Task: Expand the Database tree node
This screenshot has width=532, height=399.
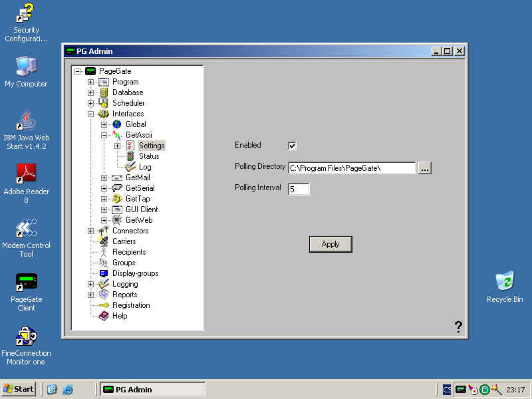Action: point(90,92)
